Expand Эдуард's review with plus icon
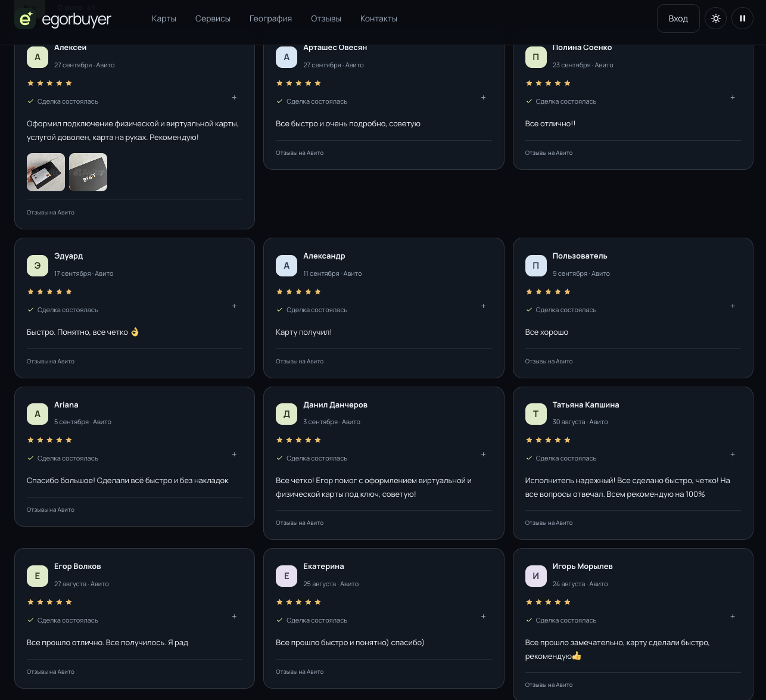Image resolution: width=766 pixels, height=700 pixels. point(234,306)
